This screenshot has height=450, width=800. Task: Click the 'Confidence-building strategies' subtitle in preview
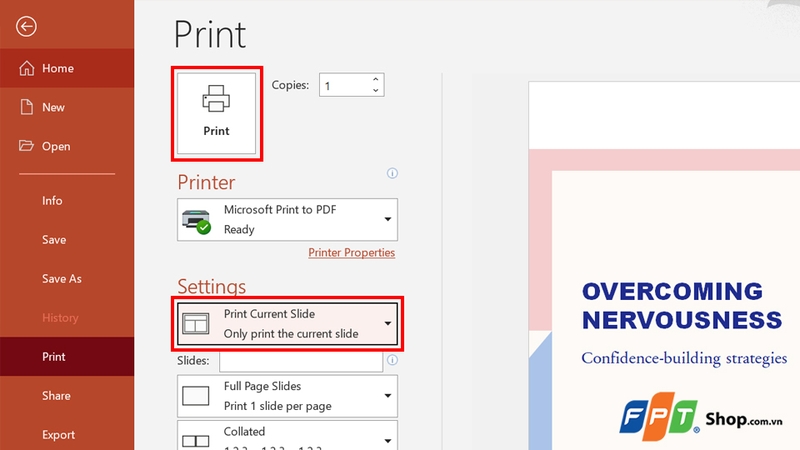pyautogui.click(x=684, y=358)
